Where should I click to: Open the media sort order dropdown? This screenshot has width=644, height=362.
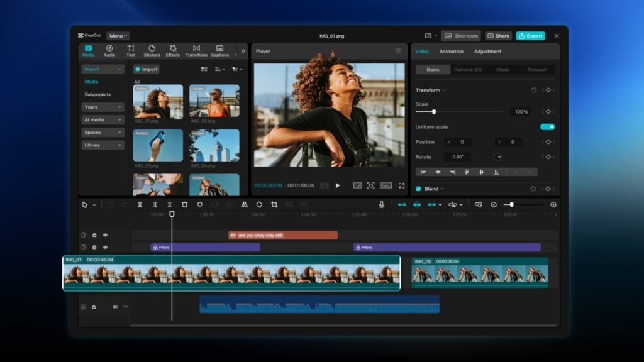(219, 69)
